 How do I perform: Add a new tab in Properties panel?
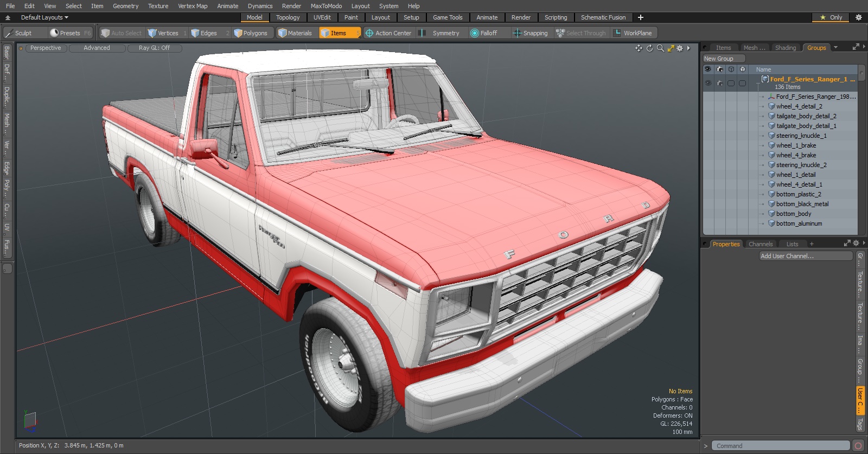[812, 244]
